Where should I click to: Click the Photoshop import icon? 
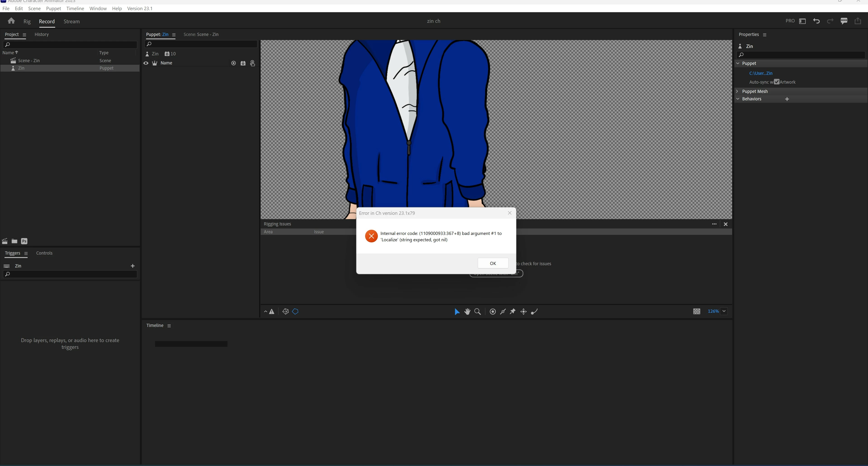(x=24, y=241)
